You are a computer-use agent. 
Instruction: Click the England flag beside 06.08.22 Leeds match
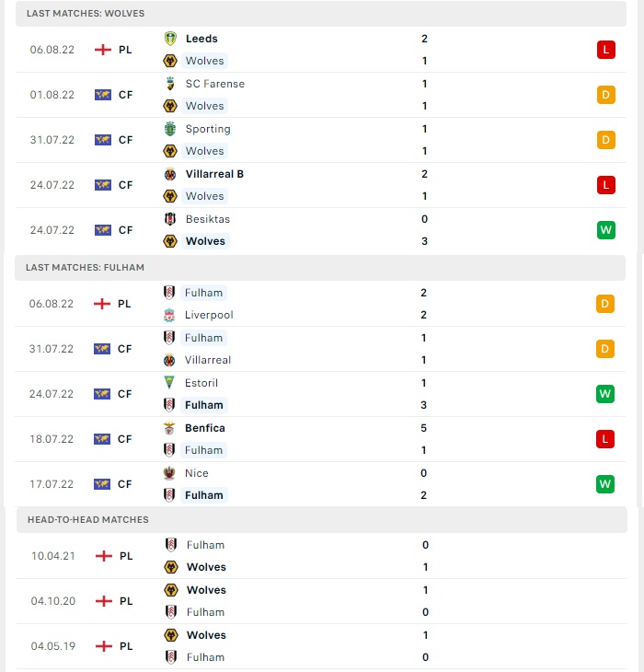[x=103, y=50]
